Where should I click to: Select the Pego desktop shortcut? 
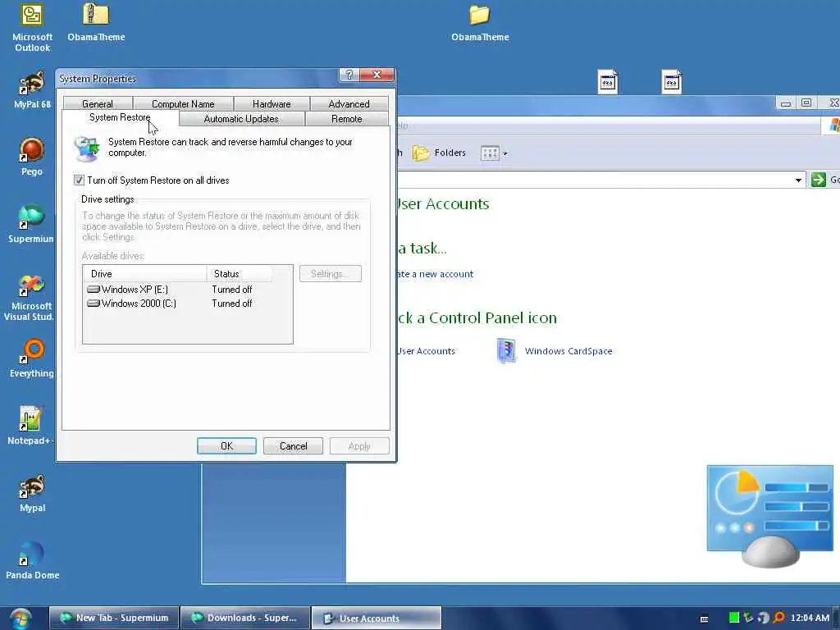click(x=32, y=157)
